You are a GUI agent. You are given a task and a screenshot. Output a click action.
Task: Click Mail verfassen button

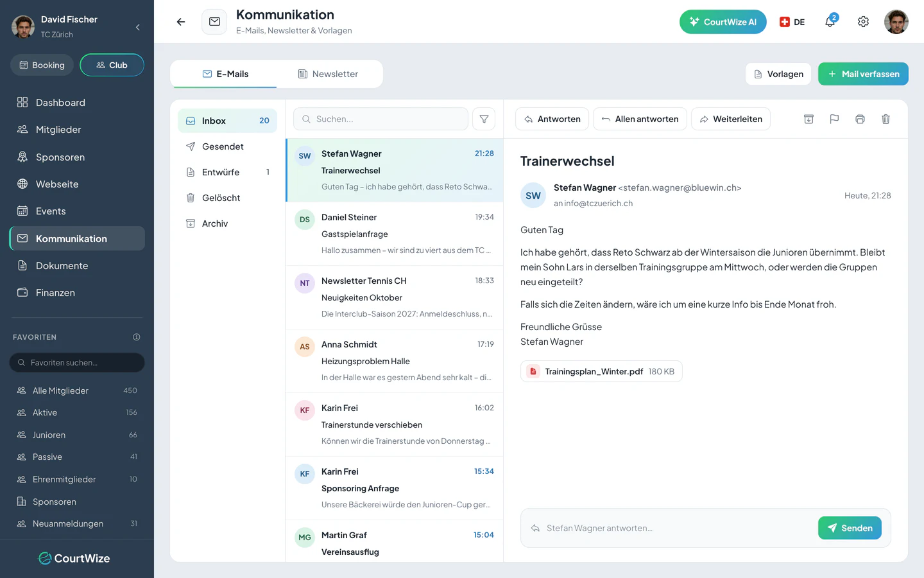[x=863, y=74]
